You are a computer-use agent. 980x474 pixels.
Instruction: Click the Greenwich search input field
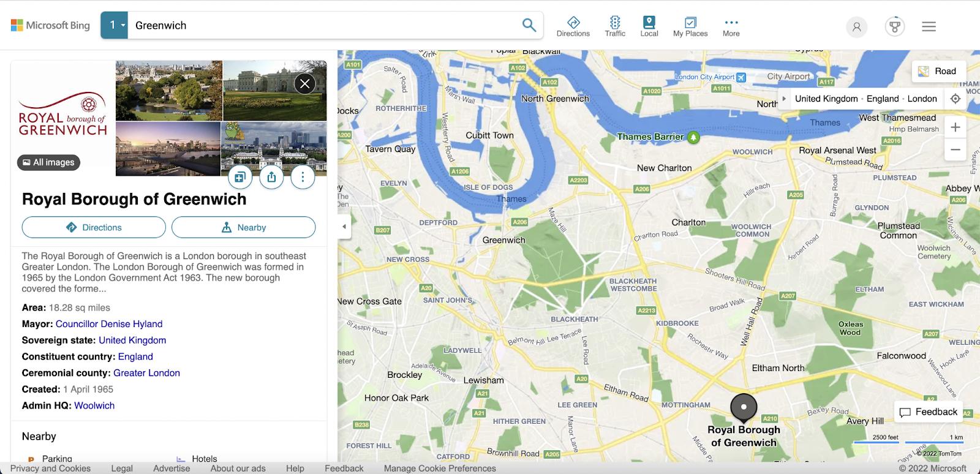325,25
